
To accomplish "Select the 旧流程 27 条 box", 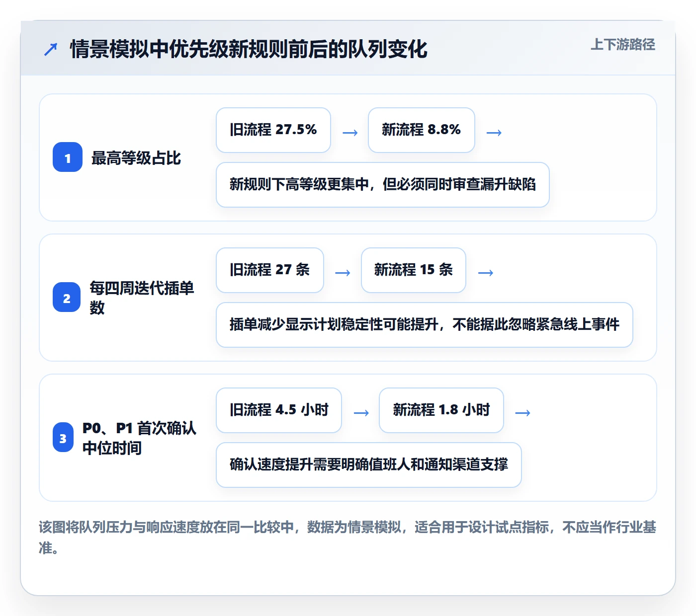I will (270, 270).
